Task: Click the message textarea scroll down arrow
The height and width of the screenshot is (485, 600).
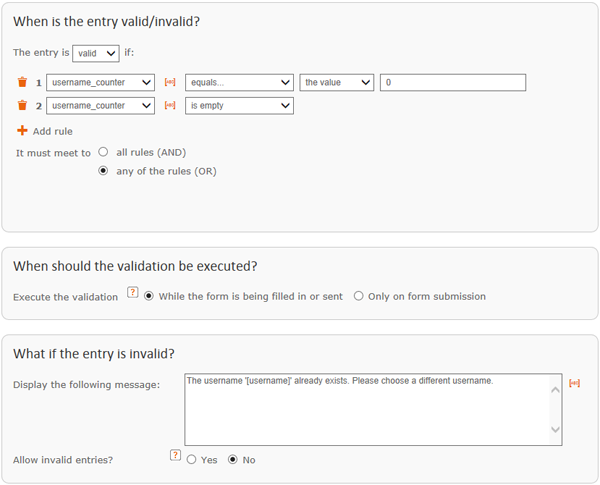Action: [x=555, y=429]
